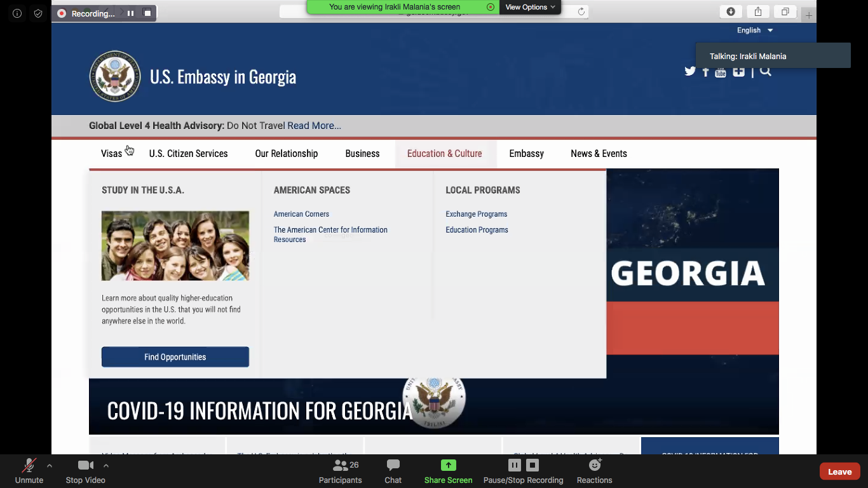The width and height of the screenshot is (868, 488).
Task: Click the American Spaces heading
Action: click(312, 190)
